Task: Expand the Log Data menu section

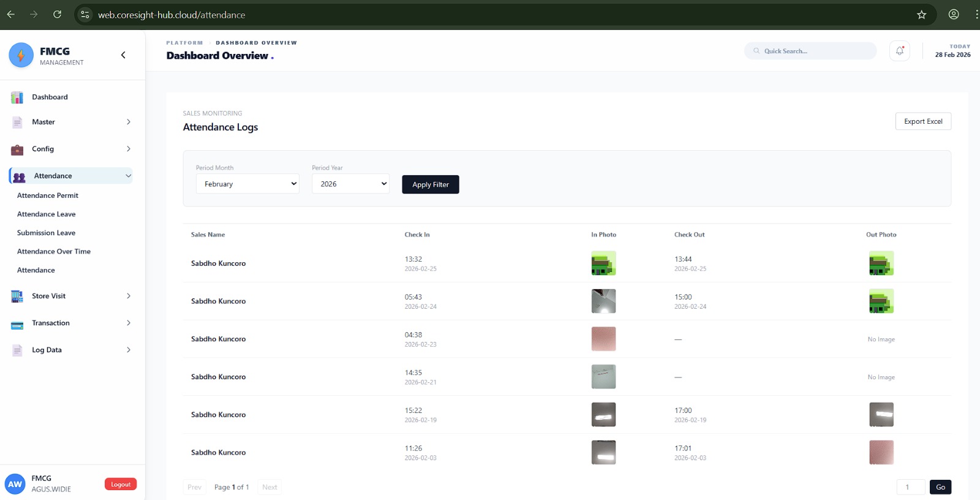Action: click(128, 350)
